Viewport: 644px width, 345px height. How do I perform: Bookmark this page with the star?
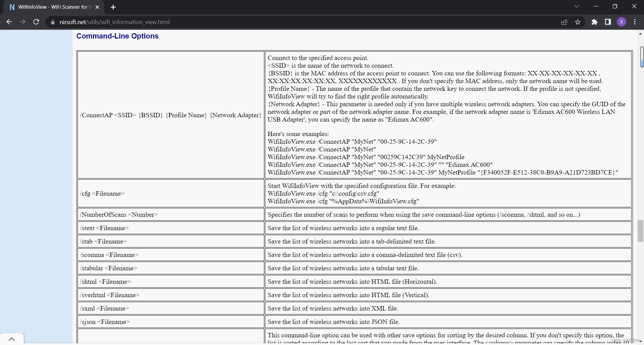578,22
